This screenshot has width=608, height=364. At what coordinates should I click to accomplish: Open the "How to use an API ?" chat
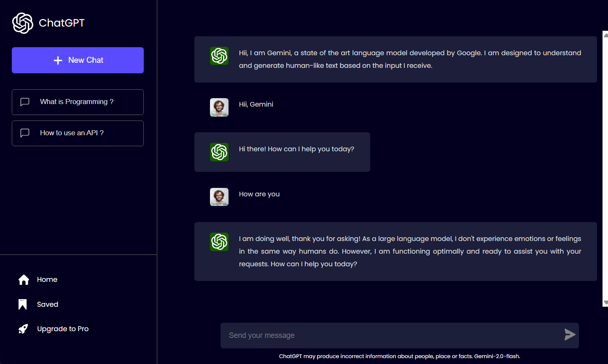point(72,133)
